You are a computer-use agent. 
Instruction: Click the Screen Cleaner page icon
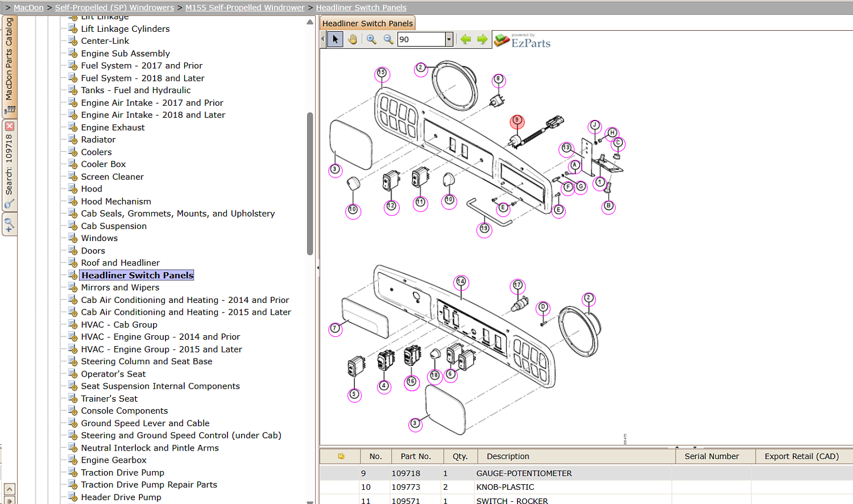pos(73,177)
